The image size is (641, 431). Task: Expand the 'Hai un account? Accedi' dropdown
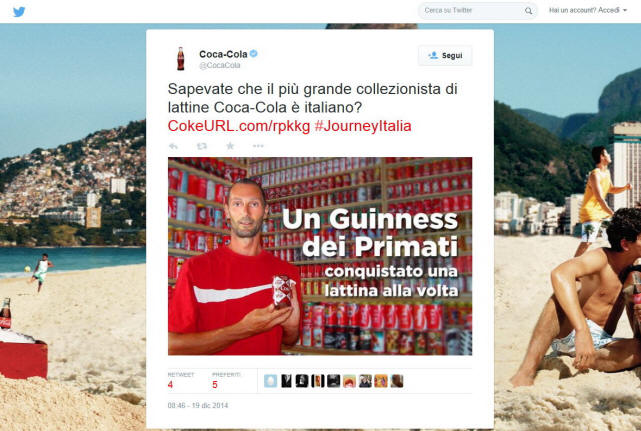point(588,10)
